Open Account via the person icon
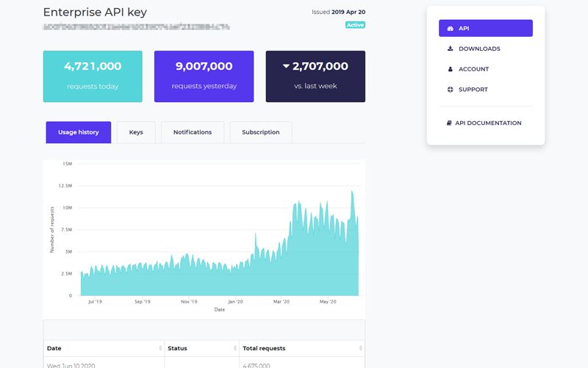The width and height of the screenshot is (588, 368). pos(450,70)
